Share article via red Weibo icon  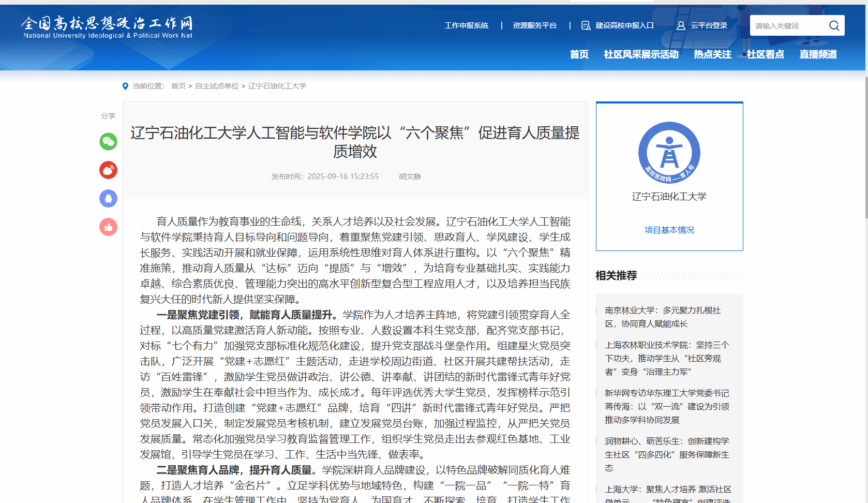click(108, 170)
